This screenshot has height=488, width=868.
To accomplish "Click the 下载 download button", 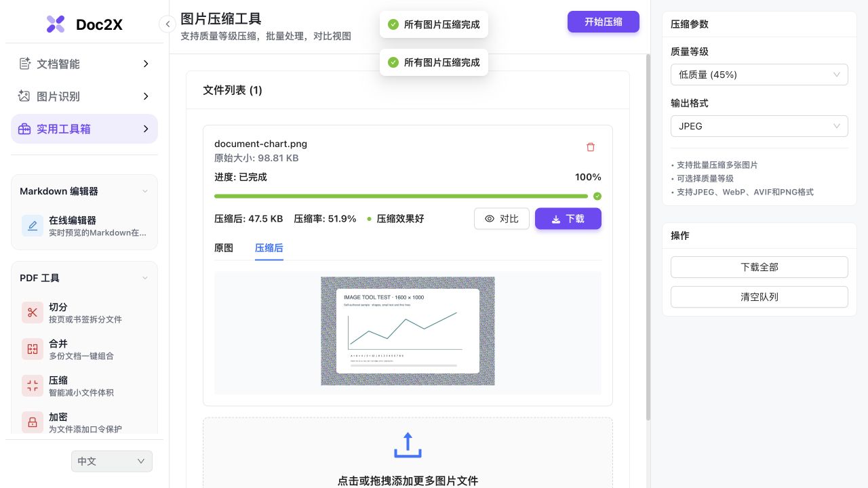I will 568,219.
